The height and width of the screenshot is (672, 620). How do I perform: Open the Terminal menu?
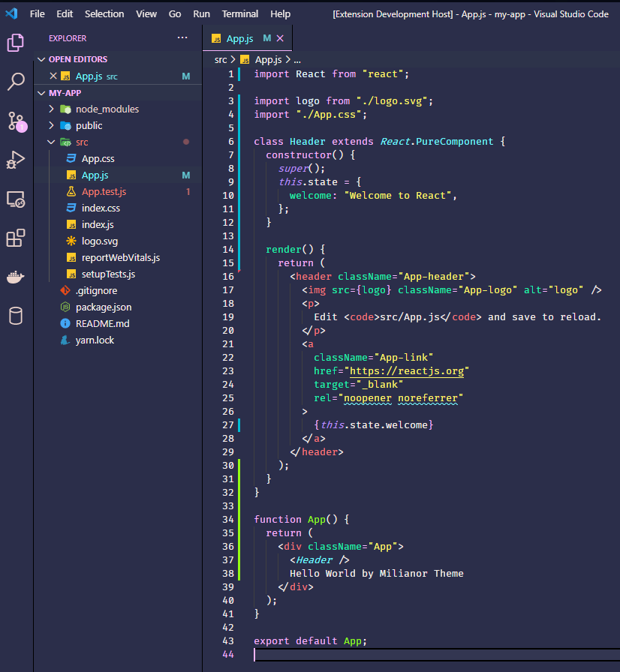239,13
